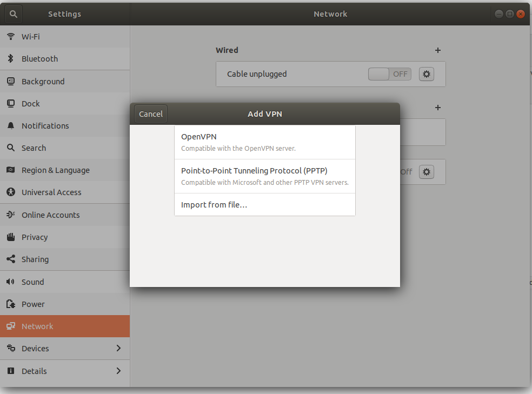
Task: Select Dock label in the sidebar
Action: pos(30,103)
